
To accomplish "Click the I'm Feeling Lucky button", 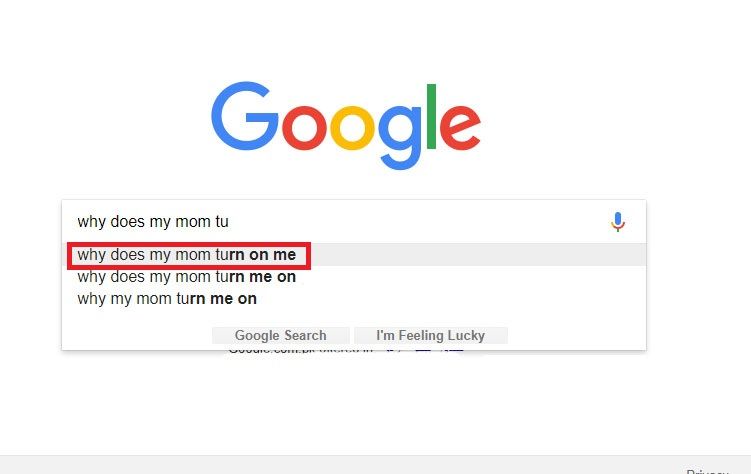I will [x=430, y=336].
